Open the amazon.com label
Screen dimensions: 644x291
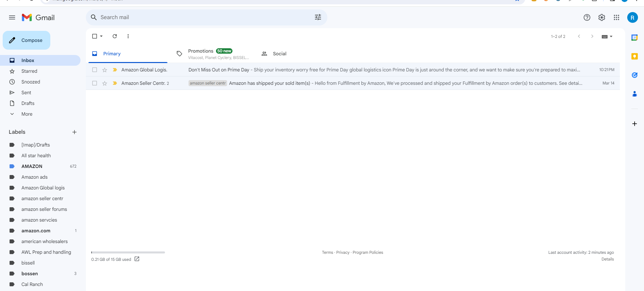coord(40,231)
